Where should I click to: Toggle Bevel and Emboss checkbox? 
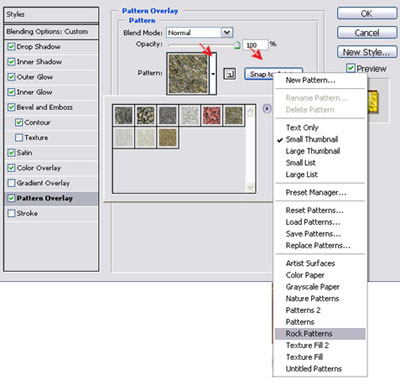pos(11,107)
